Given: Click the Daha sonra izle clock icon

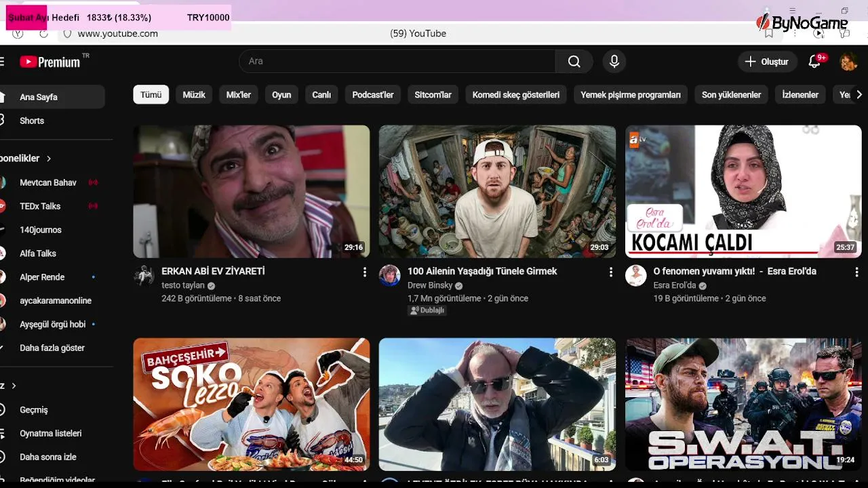Looking at the screenshot, I should click(x=2, y=457).
